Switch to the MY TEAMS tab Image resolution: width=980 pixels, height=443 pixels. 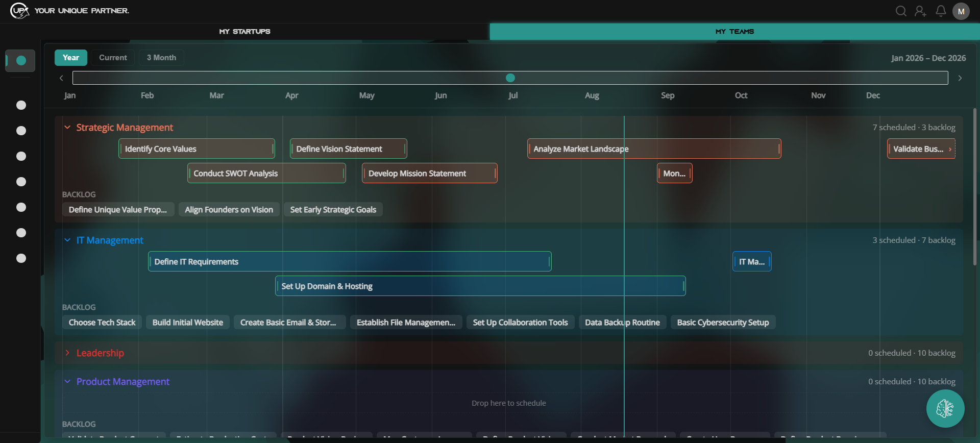735,32
